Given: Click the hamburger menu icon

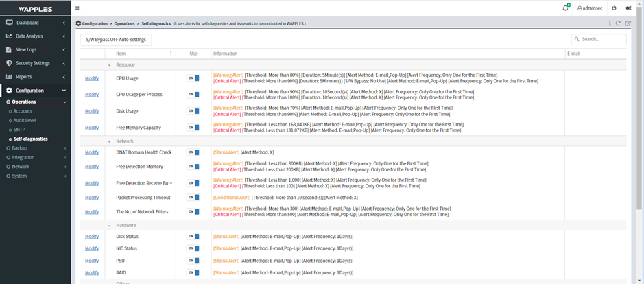Looking at the screenshot, I should coord(77,8).
